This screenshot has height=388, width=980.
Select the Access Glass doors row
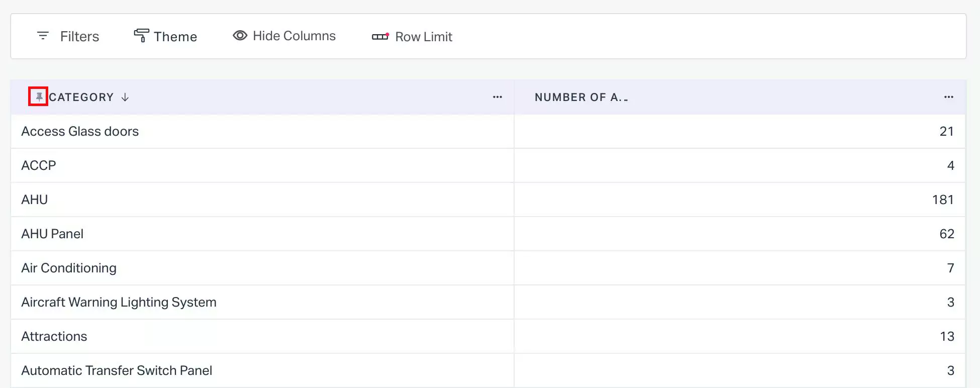80,131
